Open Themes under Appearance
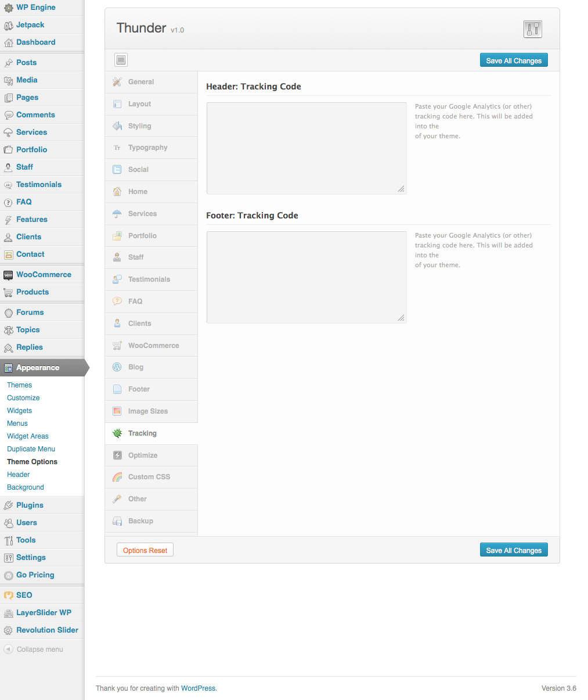This screenshot has height=700, width=588. [20, 385]
